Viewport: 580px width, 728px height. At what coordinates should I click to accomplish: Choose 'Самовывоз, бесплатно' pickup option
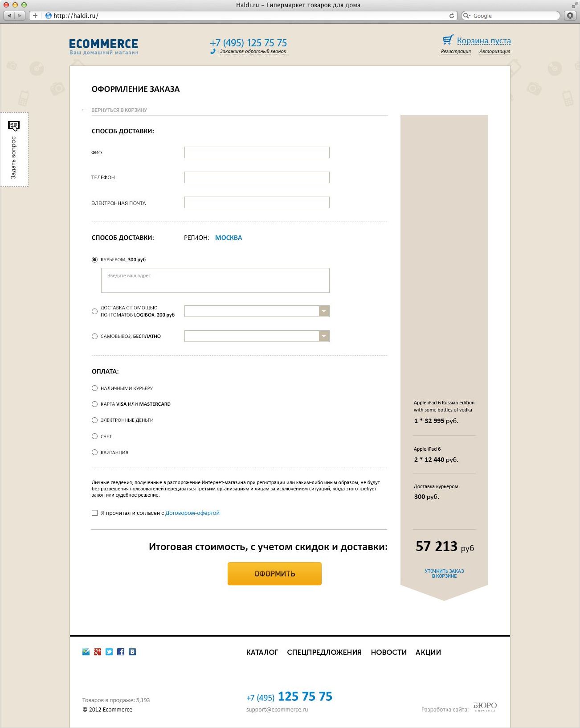pyautogui.click(x=94, y=337)
